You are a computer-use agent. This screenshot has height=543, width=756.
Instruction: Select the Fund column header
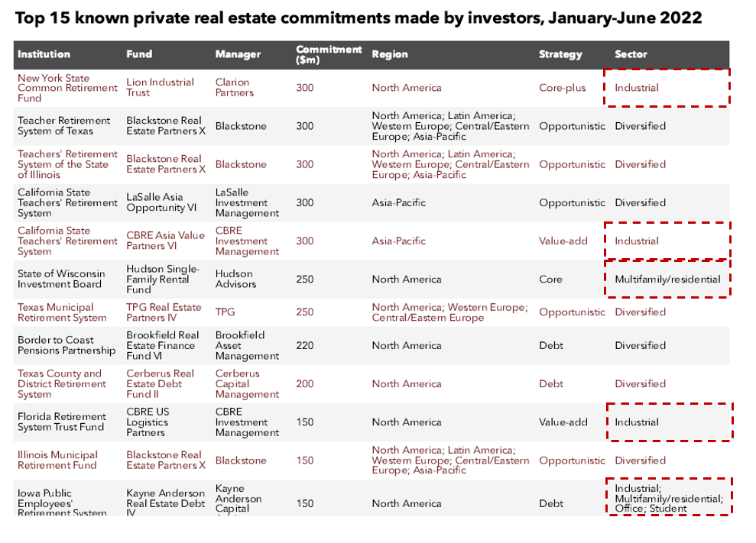point(139,54)
